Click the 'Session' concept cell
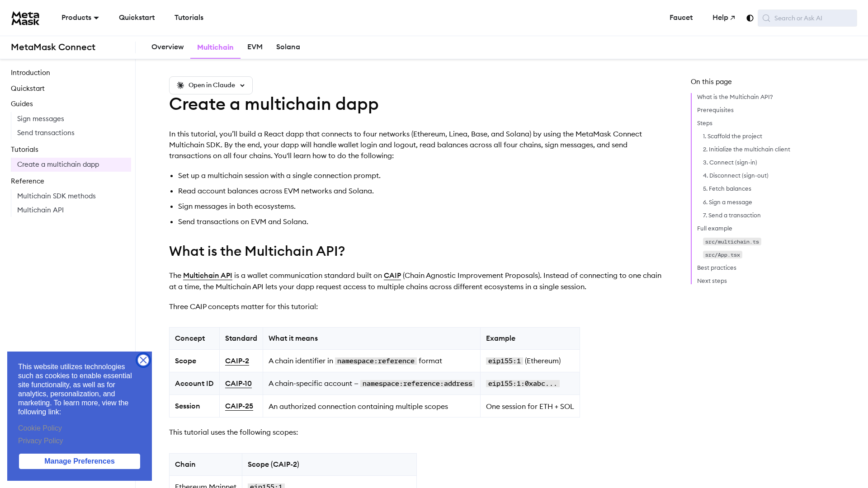This screenshot has width=868, height=488. click(194, 406)
